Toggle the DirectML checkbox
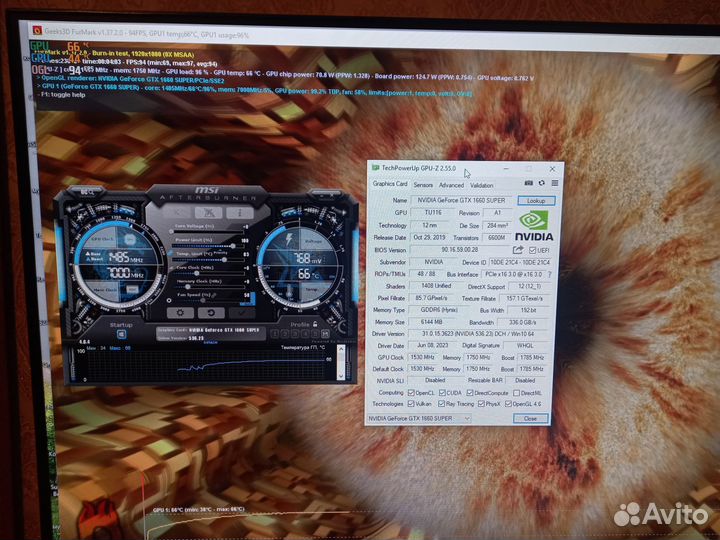720x540 pixels. pyautogui.click(x=517, y=393)
